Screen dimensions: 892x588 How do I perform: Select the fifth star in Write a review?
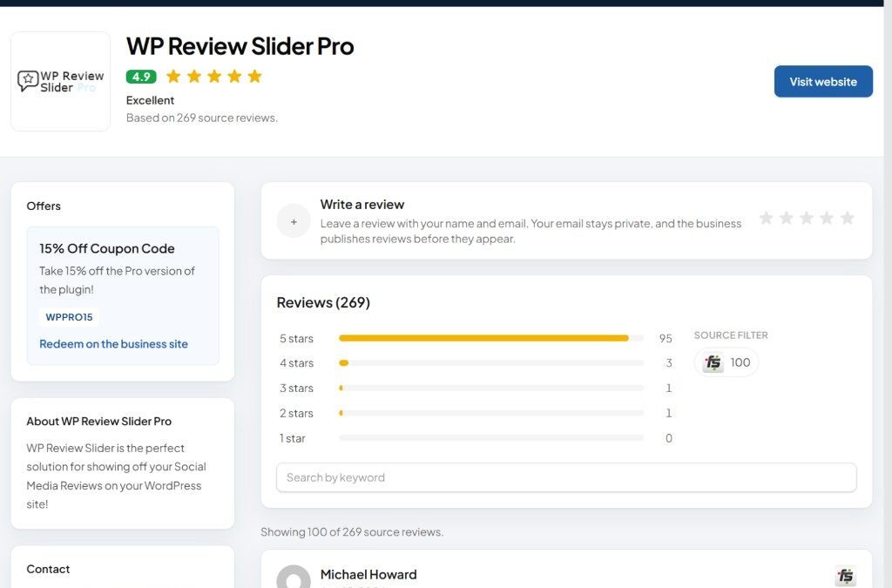point(848,218)
